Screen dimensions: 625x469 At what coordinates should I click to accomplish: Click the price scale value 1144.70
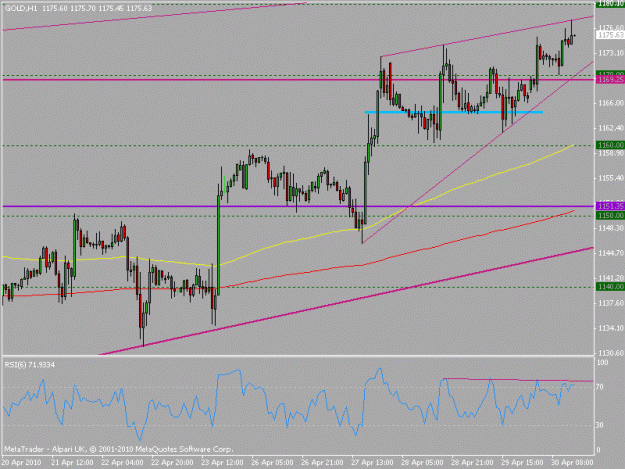pyautogui.click(x=611, y=253)
